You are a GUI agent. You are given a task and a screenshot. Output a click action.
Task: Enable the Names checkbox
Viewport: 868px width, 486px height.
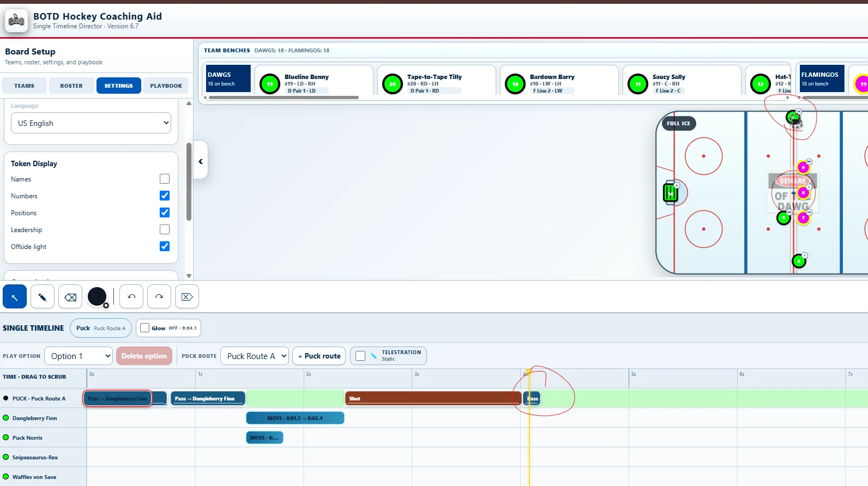coord(165,179)
